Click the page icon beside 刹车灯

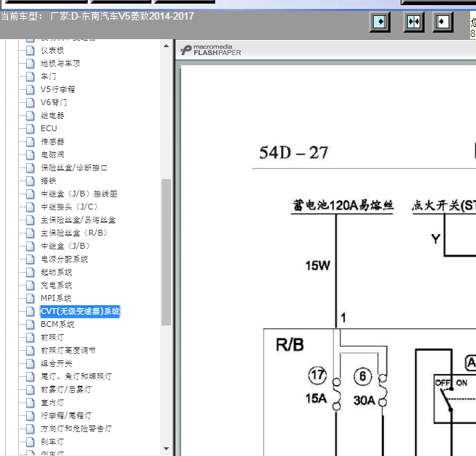pyautogui.click(x=30, y=442)
